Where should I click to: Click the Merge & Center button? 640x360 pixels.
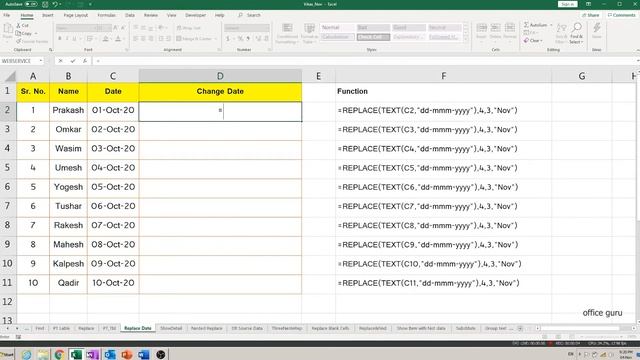coord(194,39)
